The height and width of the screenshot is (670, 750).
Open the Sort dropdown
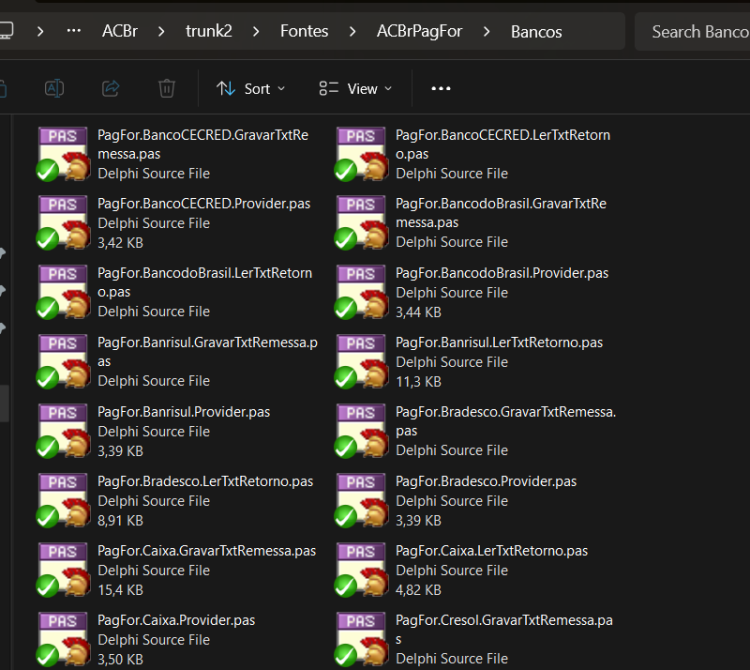251,88
